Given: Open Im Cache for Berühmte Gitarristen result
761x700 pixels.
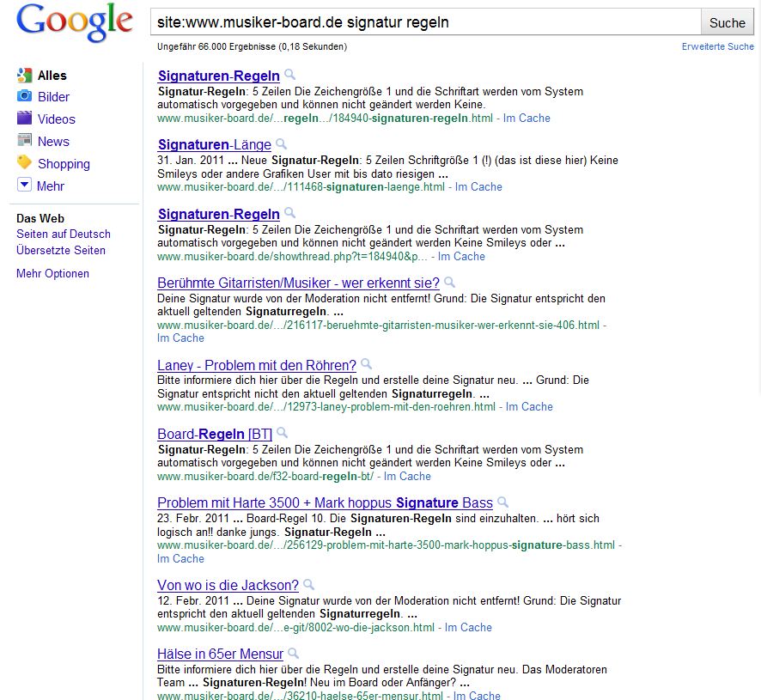Looking at the screenshot, I should pos(180,338).
